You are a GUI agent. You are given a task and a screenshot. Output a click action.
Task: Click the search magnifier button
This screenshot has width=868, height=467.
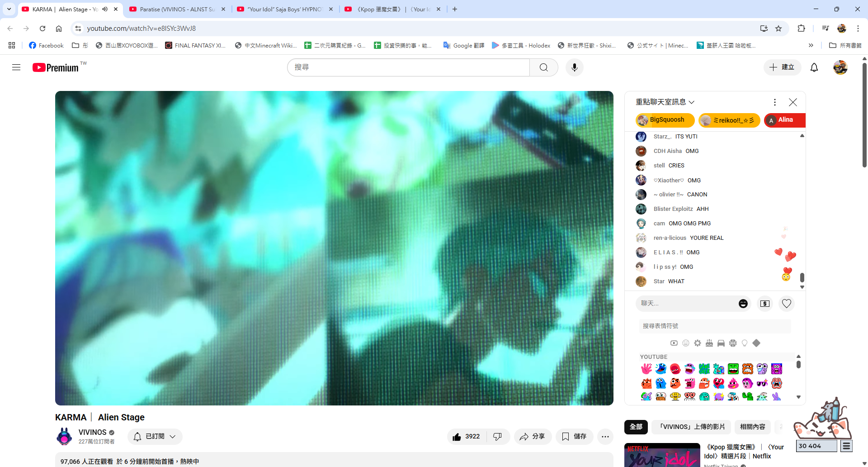coord(544,67)
